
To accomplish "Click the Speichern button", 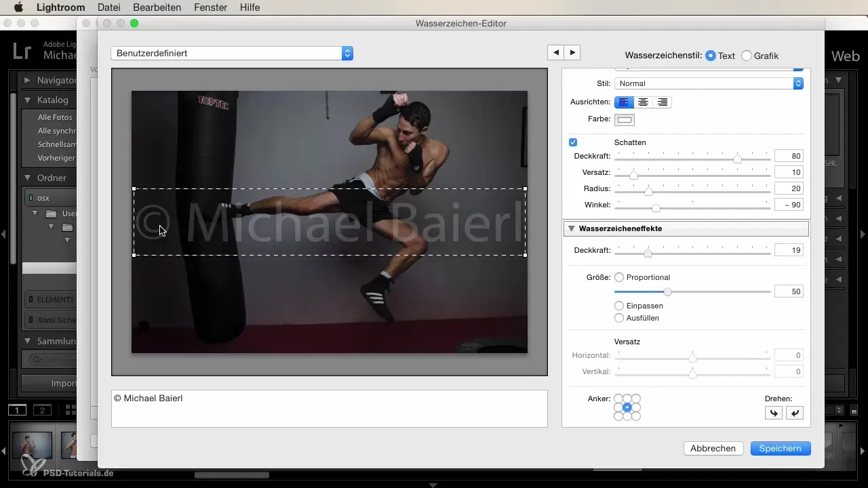I will coord(781,448).
